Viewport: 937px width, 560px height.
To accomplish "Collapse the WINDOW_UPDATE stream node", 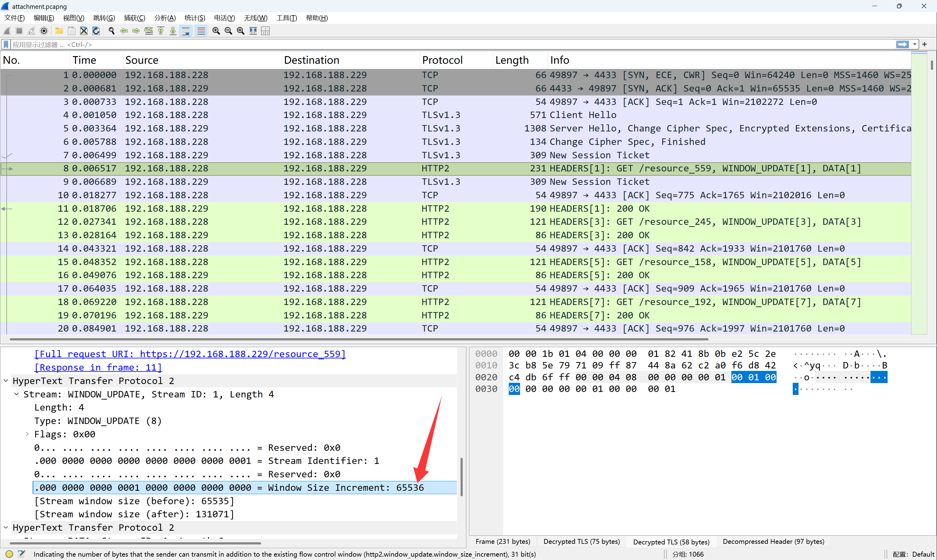I will click(16, 394).
